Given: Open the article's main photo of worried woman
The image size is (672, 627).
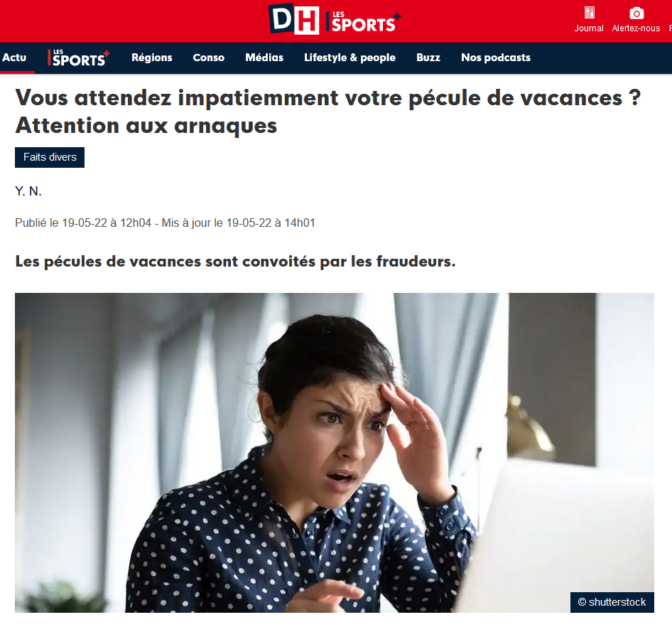Looking at the screenshot, I should [x=335, y=452].
